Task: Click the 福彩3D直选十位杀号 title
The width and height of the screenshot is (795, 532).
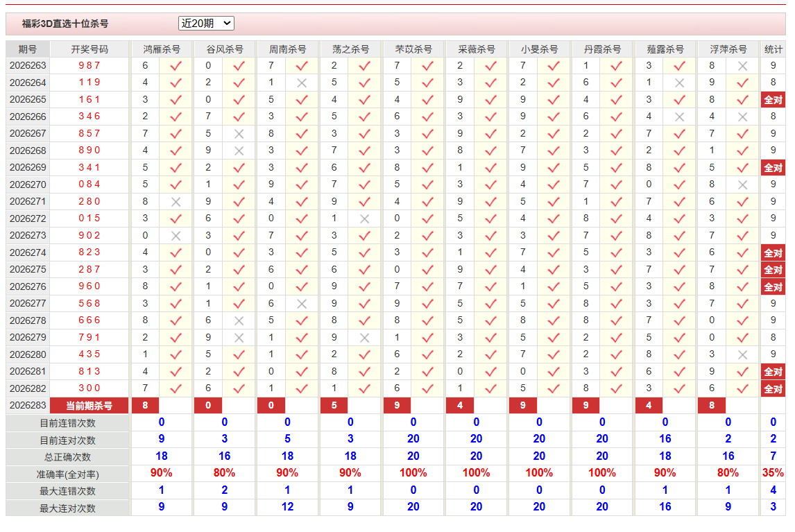Action: click(65, 24)
